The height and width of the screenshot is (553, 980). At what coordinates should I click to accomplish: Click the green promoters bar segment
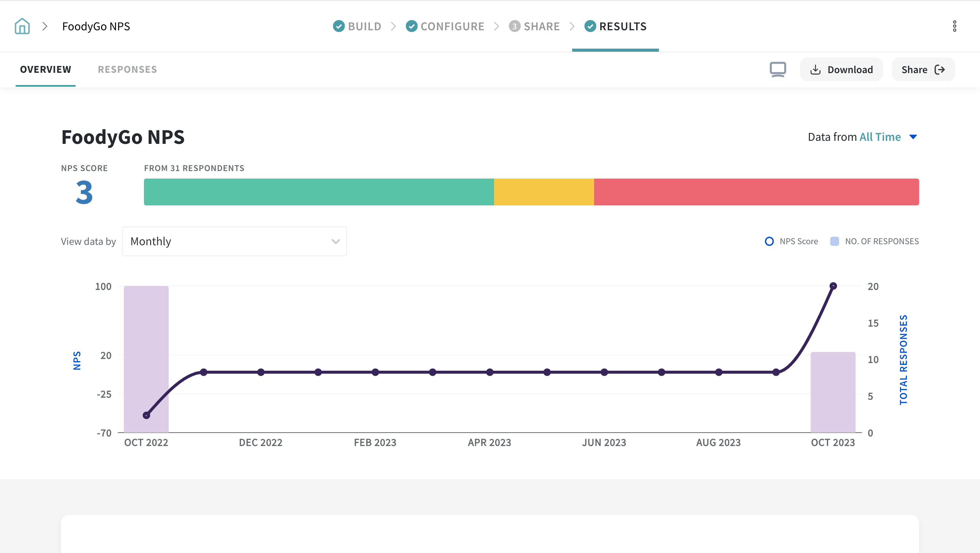tap(319, 192)
